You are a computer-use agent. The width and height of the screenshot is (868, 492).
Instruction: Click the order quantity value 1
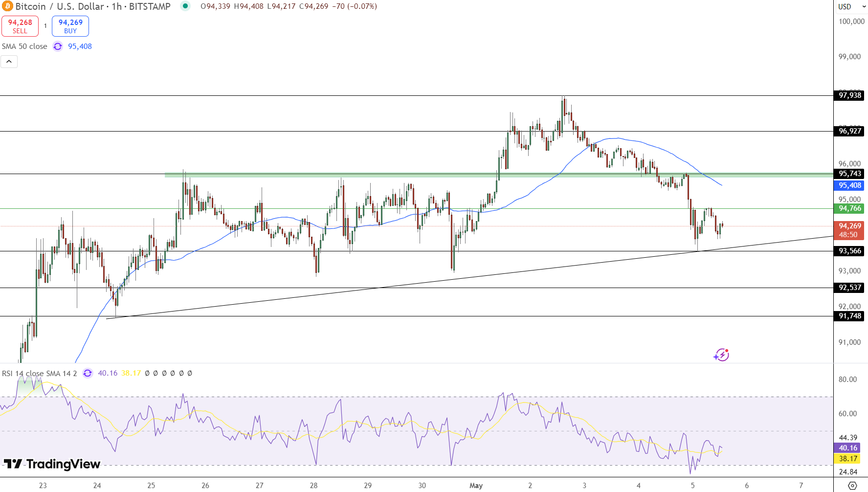[45, 26]
